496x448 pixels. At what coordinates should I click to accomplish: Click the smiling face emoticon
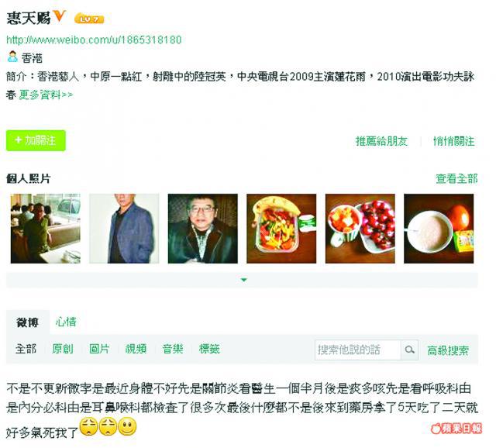coord(127,426)
